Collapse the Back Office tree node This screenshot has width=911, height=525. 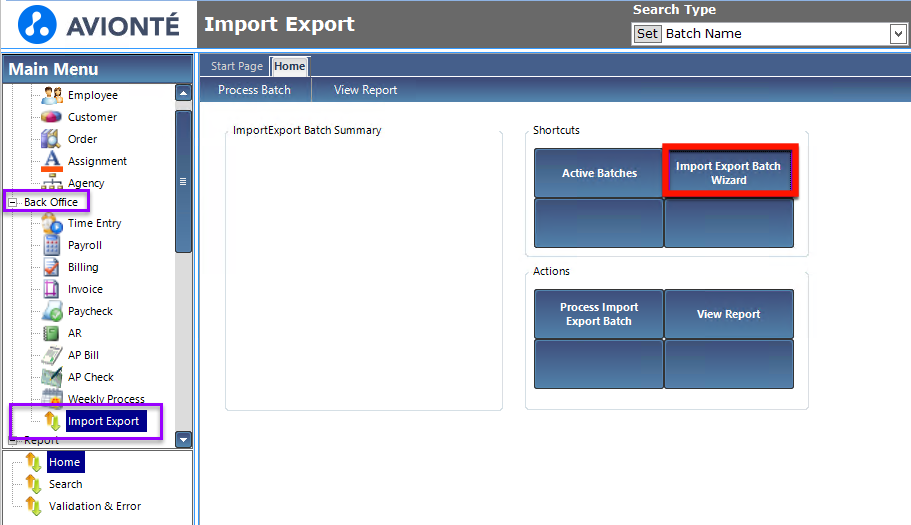click(12, 202)
